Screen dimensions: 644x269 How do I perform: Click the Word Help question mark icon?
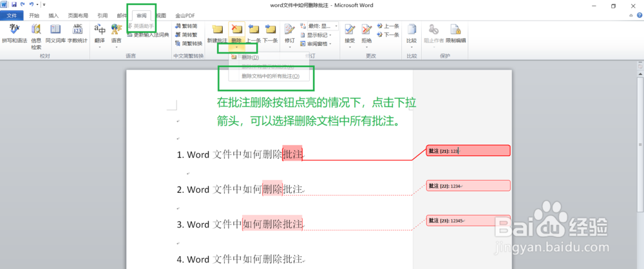point(639,15)
